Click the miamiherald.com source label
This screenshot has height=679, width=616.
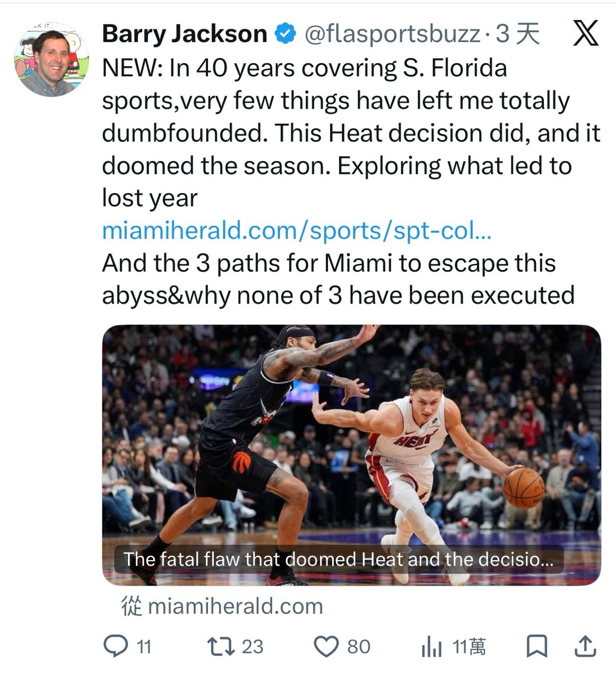pos(235,606)
